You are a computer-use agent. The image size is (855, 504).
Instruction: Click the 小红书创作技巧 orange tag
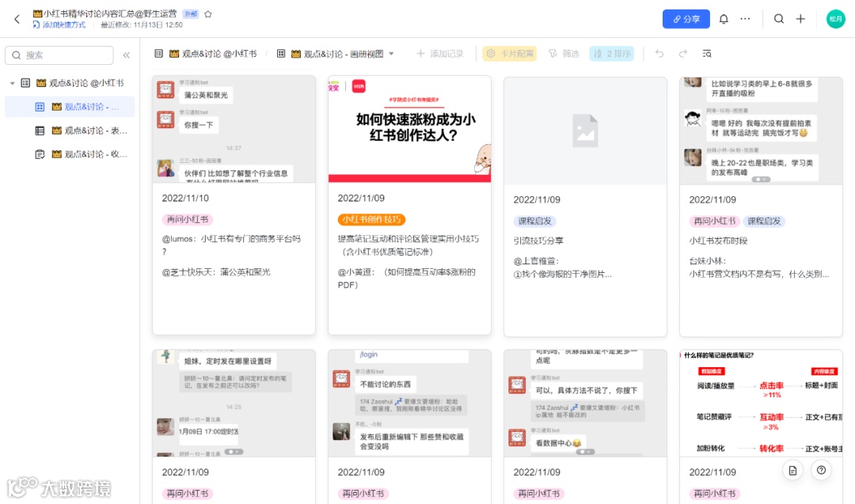[x=371, y=220]
